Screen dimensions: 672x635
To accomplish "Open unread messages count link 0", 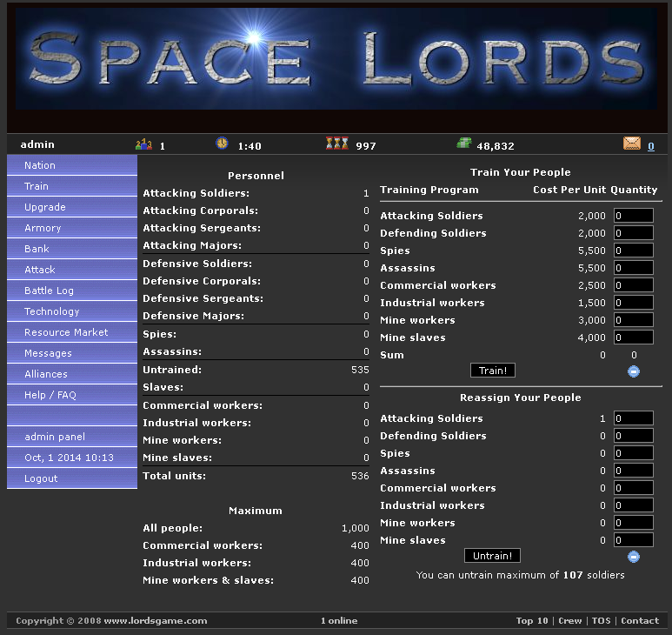I will coord(650,146).
